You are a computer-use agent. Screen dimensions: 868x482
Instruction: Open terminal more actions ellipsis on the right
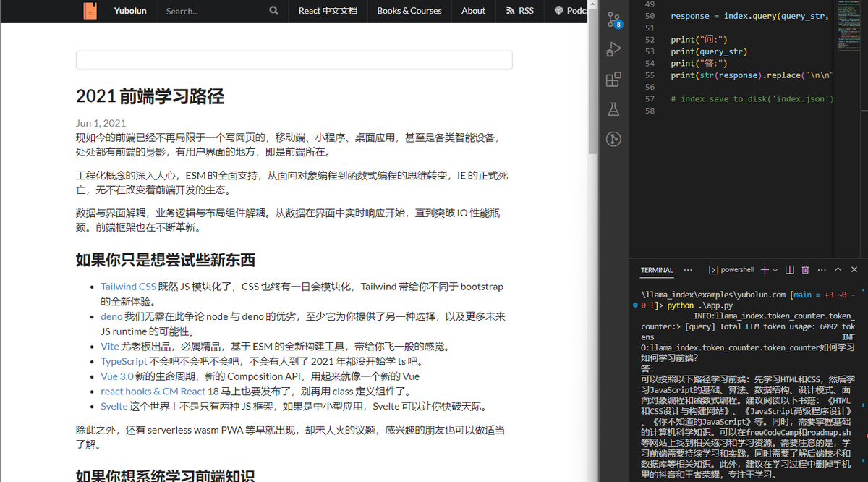pyautogui.click(x=822, y=270)
